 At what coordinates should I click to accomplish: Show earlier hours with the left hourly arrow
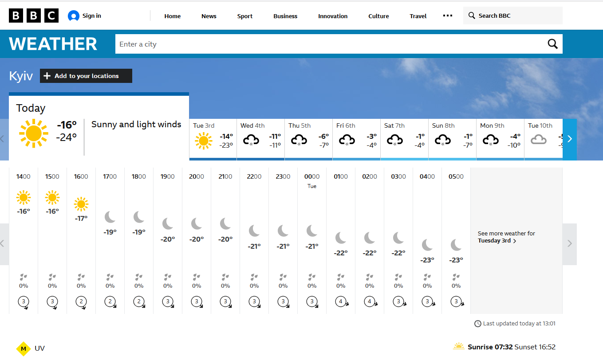[4, 243]
